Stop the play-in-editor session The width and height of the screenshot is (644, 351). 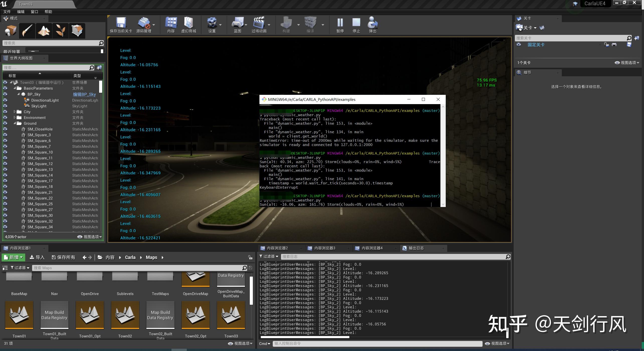point(356,23)
